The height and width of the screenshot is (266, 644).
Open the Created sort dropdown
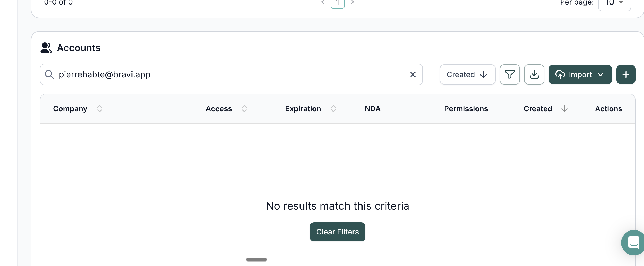(467, 74)
